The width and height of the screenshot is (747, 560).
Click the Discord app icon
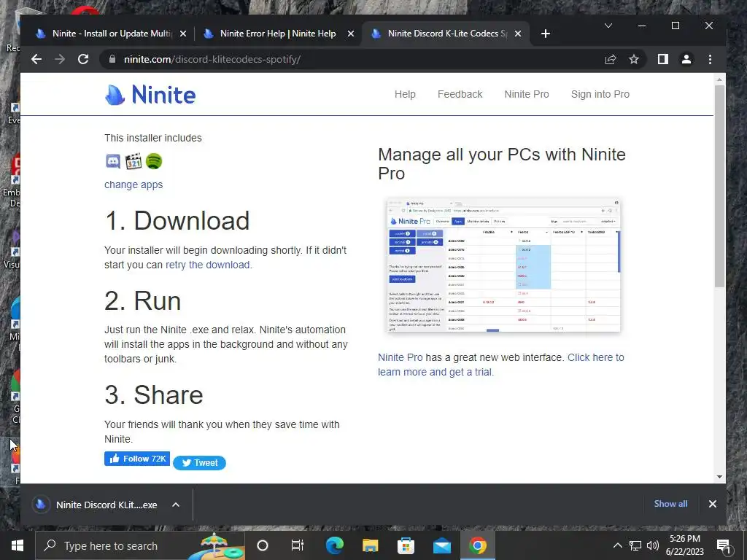pyautogui.click(x=113, y=161)
